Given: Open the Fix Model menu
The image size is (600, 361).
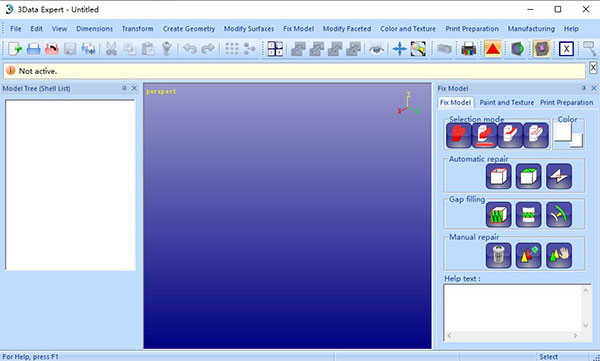Looking at the screenshot, I should [x=298, y=29].
